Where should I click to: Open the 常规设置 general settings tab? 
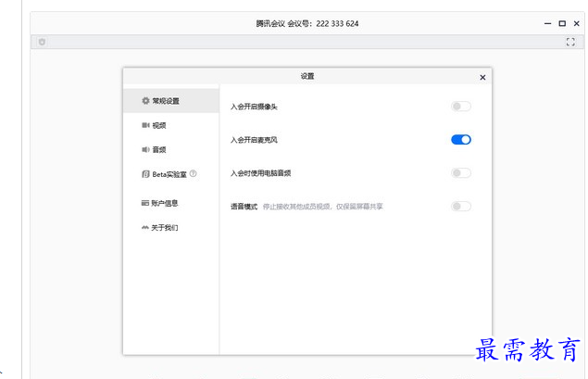(171, 101)
